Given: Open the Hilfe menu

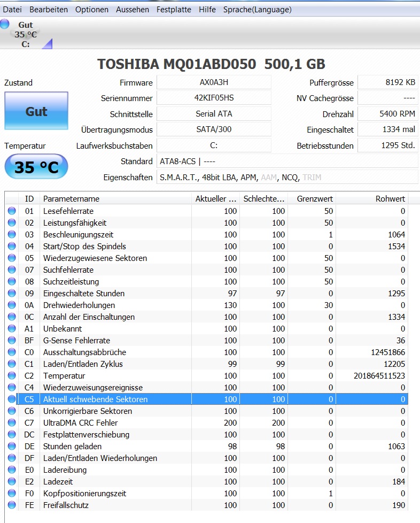Looking at the screenshot, I should coord(207,10).
